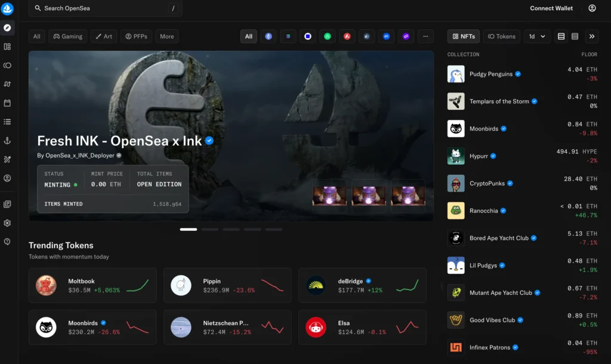Open the account avatar icon at top right
Screen dimensions: 611x364
592,8
